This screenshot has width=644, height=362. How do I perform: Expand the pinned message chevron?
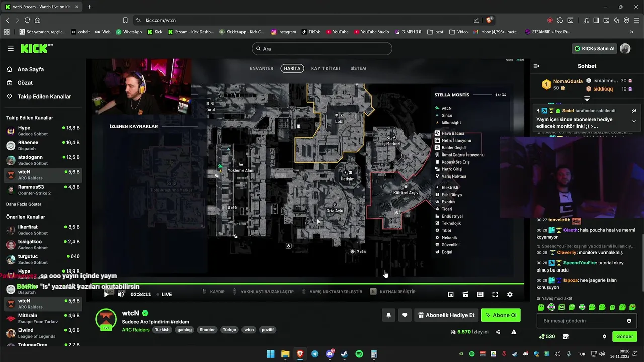pyautogui.click(x=634, y=121)
